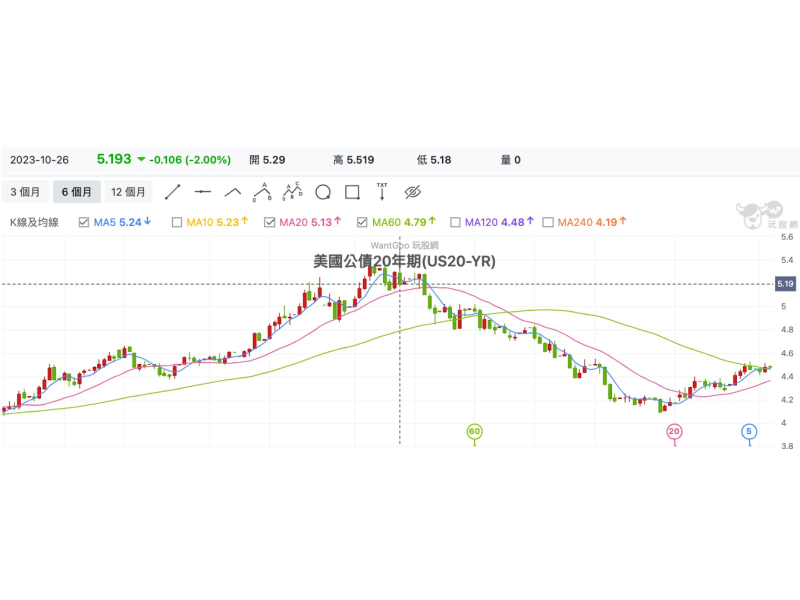
Task: Click the price value 5.193
Action: (114, 159)
